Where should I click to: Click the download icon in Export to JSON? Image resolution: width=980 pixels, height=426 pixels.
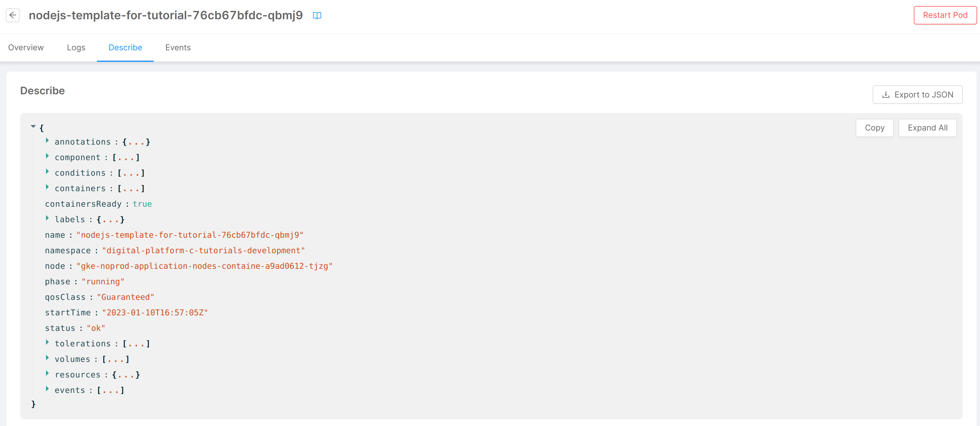pos(886,95)
